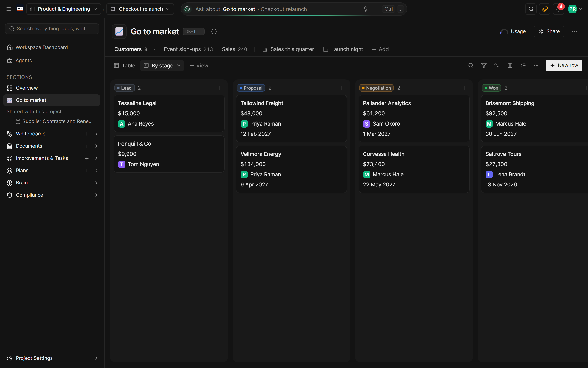Viewport: 588px width, 368px height.
Task: Open the Launch night chart tab
Action: pyautogui.click(x=343, y=49)
